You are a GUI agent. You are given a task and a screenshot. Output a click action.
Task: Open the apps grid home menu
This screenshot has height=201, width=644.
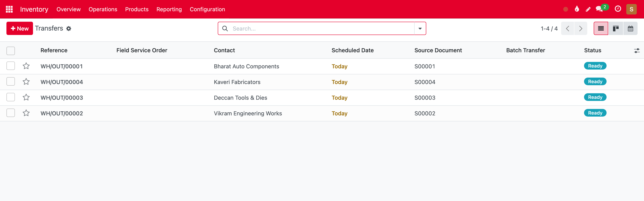coord(9,9)
